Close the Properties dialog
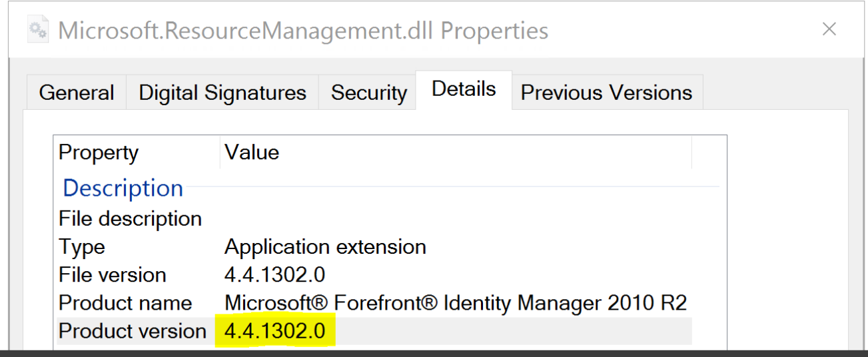Viewport: 868px width, 357px height. pyautogui.click(x=829, y=29)
